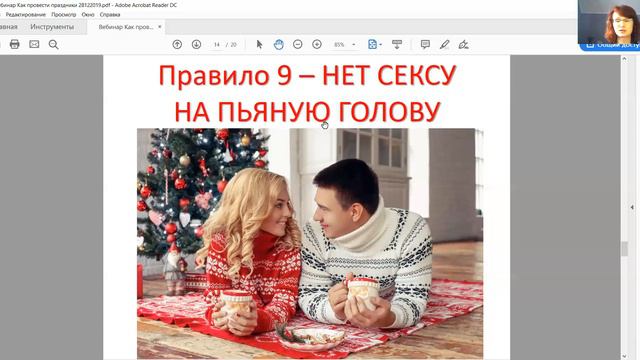Open the find text magnifier
Image resolution: width=640 pixels, height=360 pixels.
click(53, 44)
